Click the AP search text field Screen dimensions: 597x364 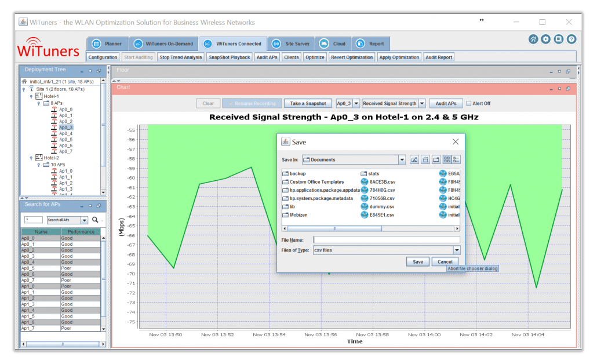pyautogui.click(x=34, y=220)
